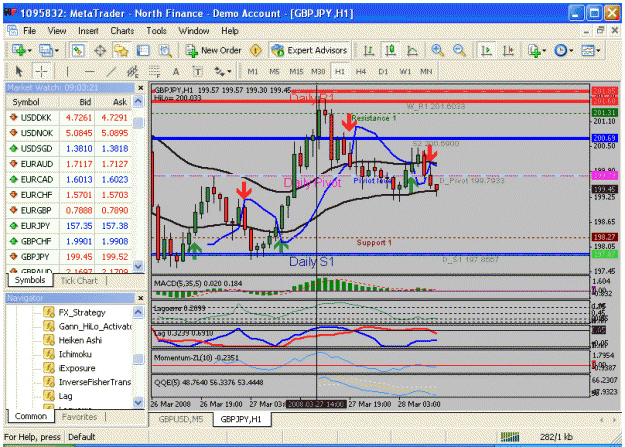
Task: Select the Horizontal Line drawing tool
Action: 90,72
